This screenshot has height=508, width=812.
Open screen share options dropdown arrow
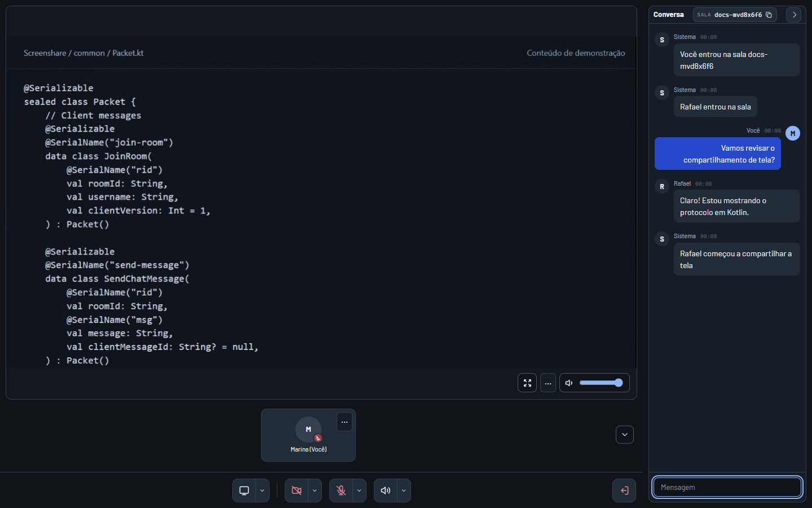click(262, 491)
